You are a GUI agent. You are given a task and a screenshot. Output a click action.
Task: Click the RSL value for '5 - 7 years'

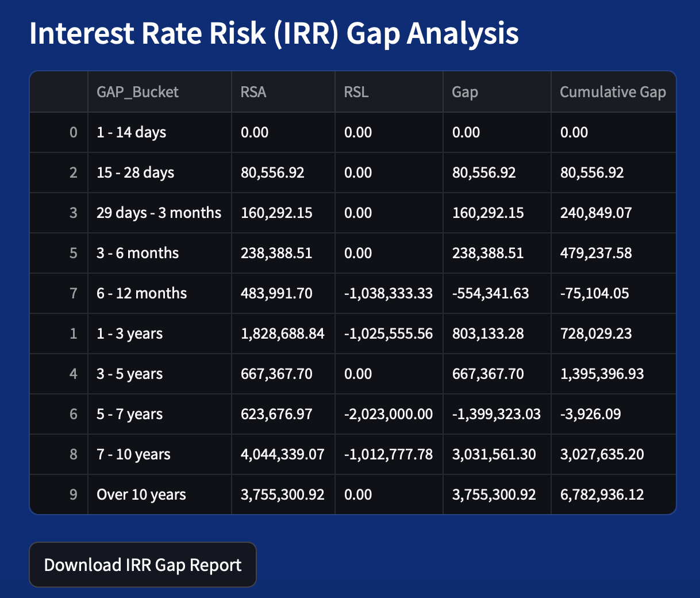[x=387, y=413]
